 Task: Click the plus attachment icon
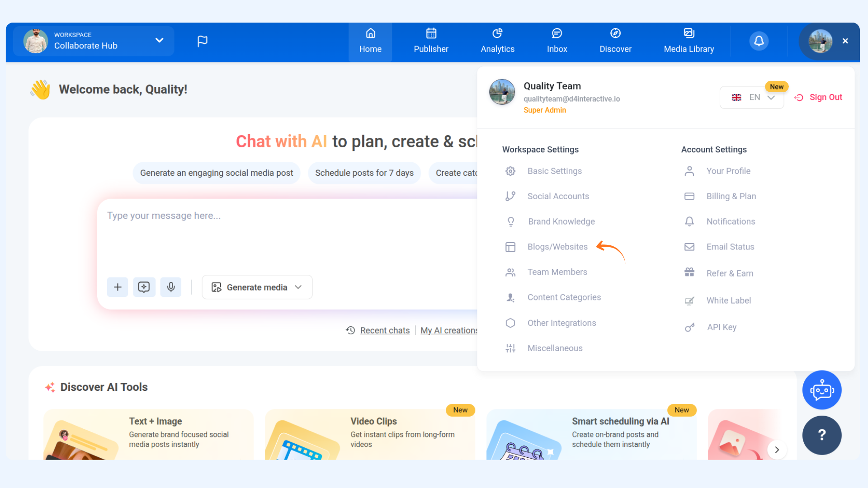point(118,287)
